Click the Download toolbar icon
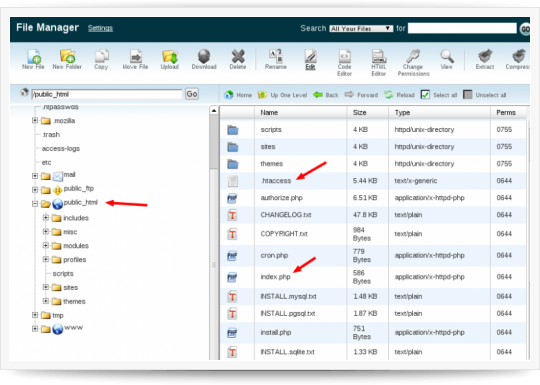 pos(204,56)
